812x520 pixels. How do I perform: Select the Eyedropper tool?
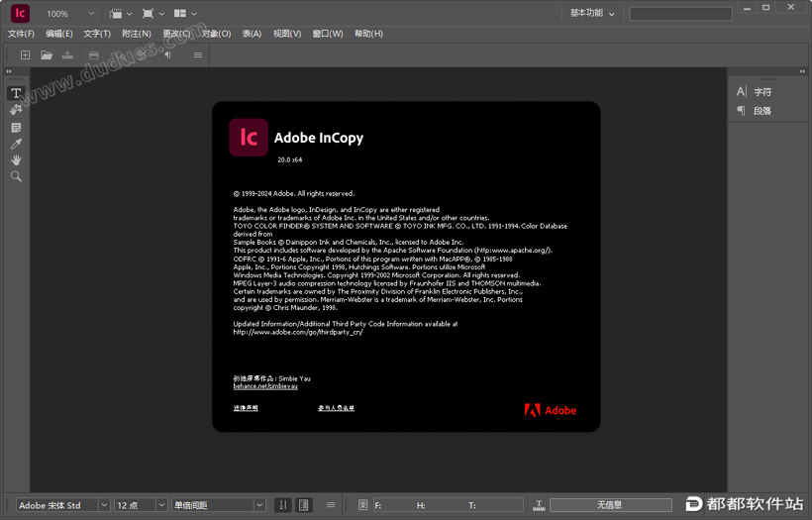click(16, 144)
